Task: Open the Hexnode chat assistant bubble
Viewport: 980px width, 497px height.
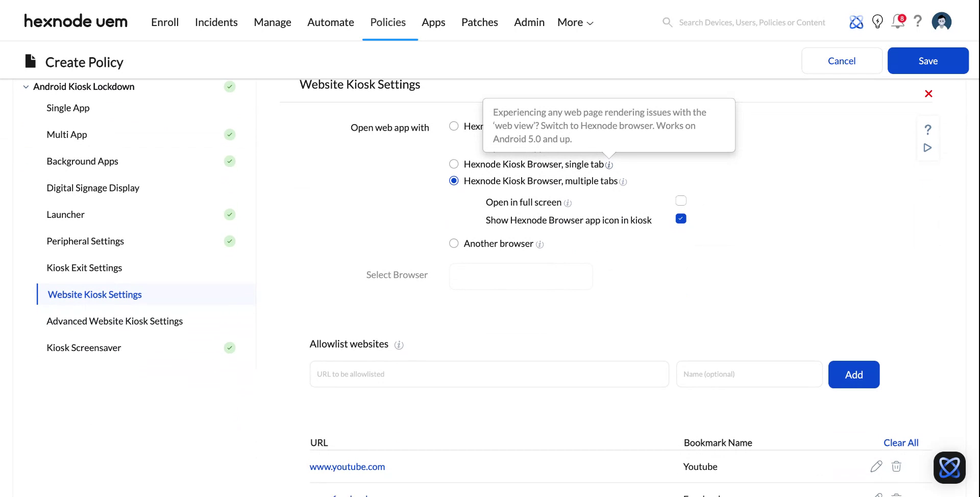Action: click(x=949, y=467)
